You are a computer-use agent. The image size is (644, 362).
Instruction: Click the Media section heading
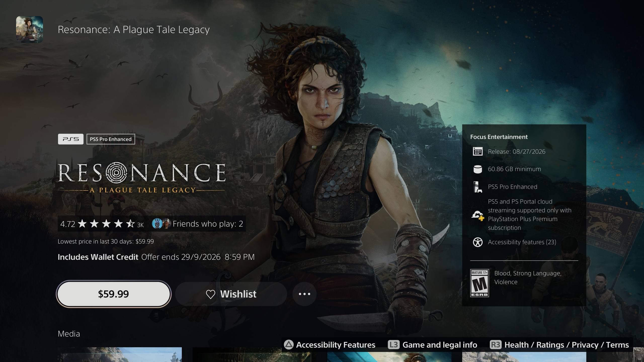point(69,334)
